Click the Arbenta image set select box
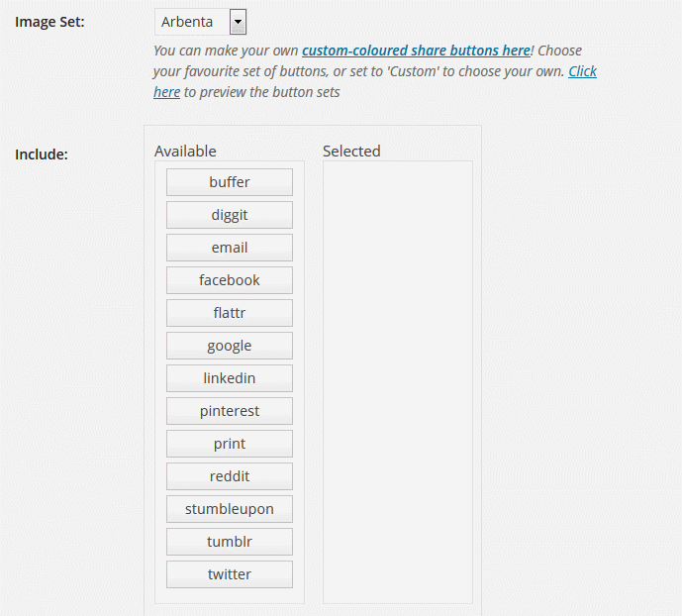Viewport: 682px width, 616px height. pos(201,22)
